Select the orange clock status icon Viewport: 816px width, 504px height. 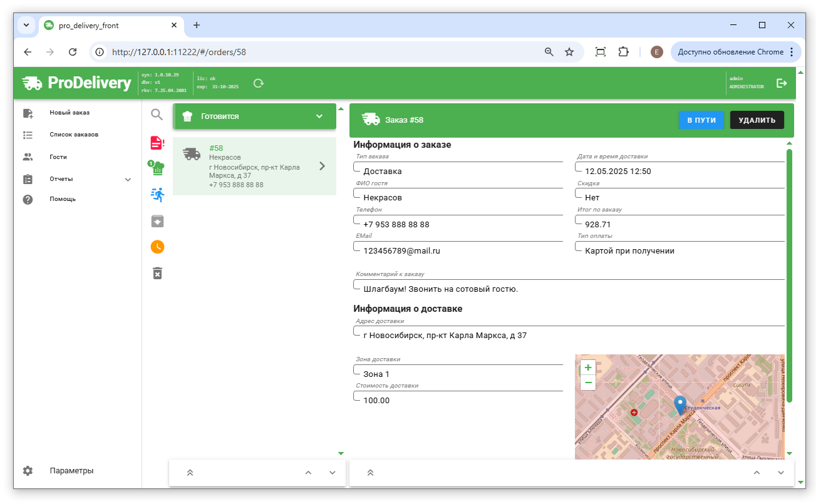(157, 247)
